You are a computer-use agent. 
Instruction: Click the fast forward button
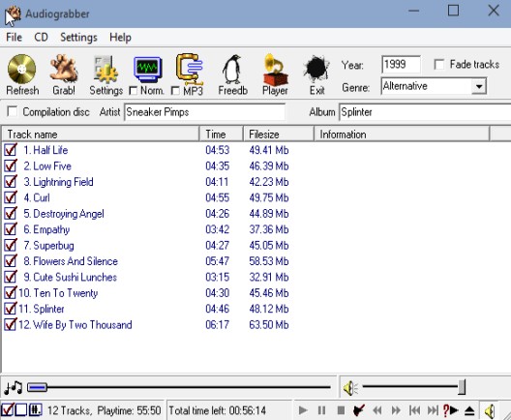[396, 410]
